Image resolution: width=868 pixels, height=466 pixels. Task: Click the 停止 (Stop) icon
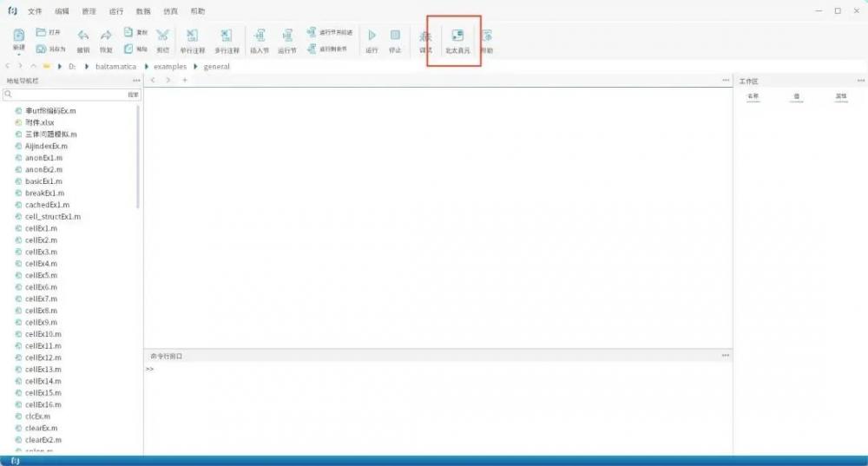tap(395, 36)
